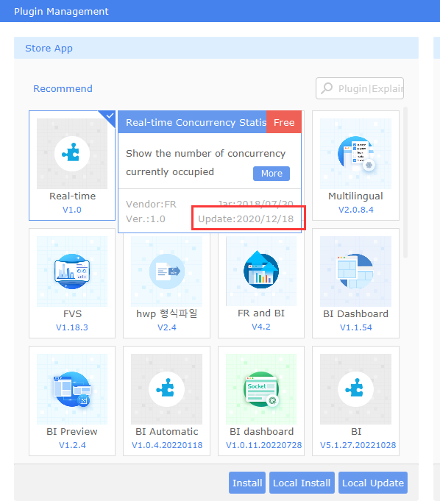Click the Real-time Concurrency Statis title

196,122
